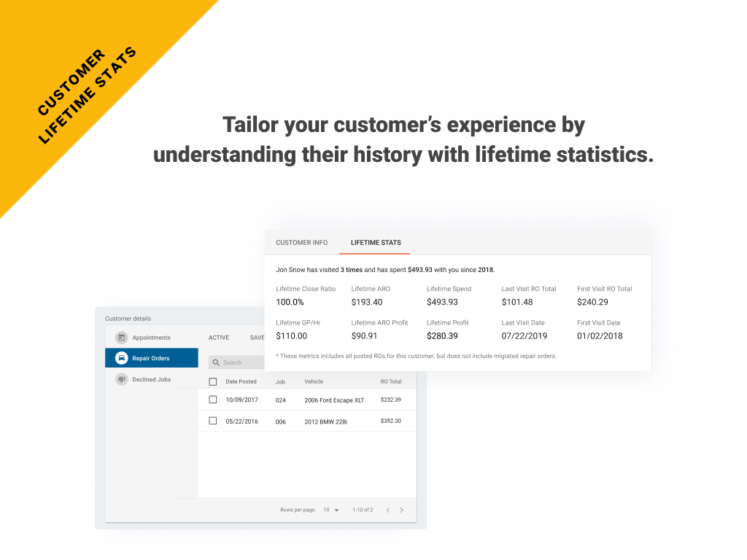
Task: Open the Declined Jobs section
Action: pos(150,378)
